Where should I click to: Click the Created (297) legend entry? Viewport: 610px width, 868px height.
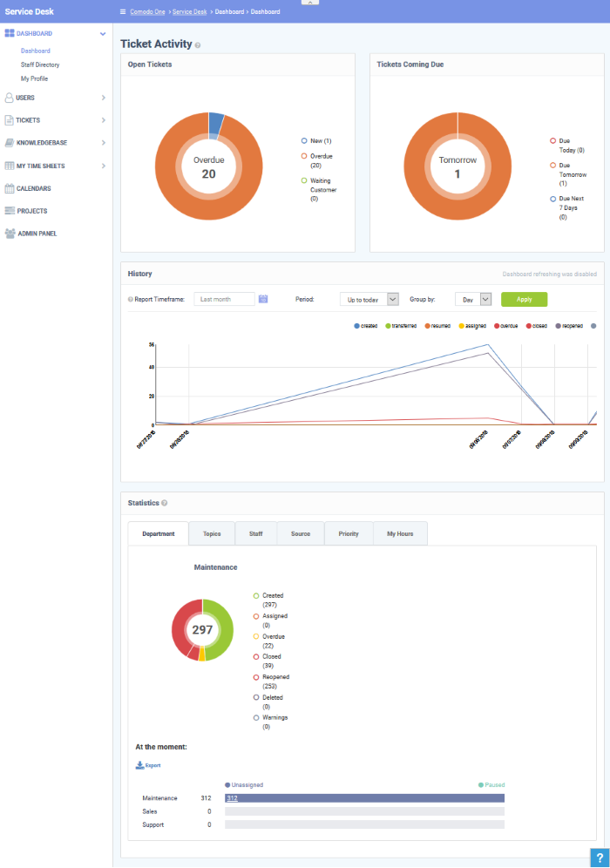point(268,600)
